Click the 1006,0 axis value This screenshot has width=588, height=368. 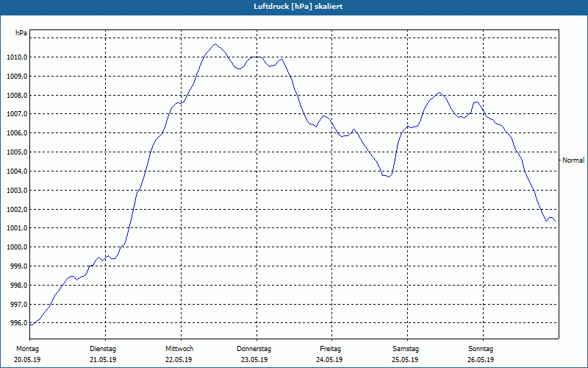coord(17,133)
